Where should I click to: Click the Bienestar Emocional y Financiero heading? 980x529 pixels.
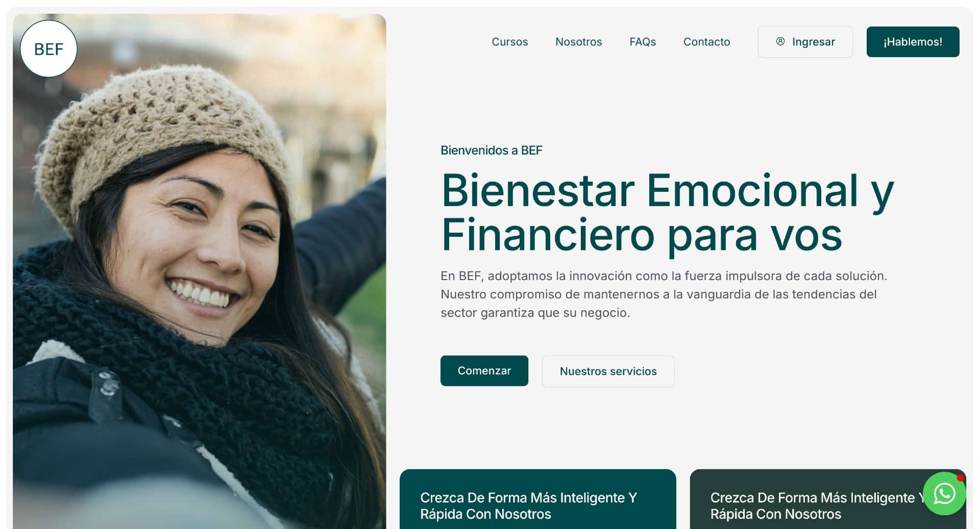(x=667, y=212)
